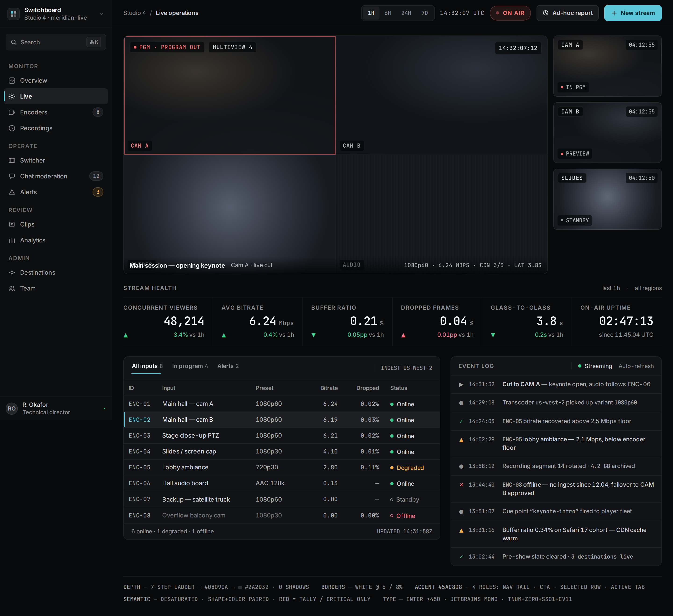Click the Offline status on ENC-08
The height and width of the screenshot is (616, 673).
(x=403, y=516)
